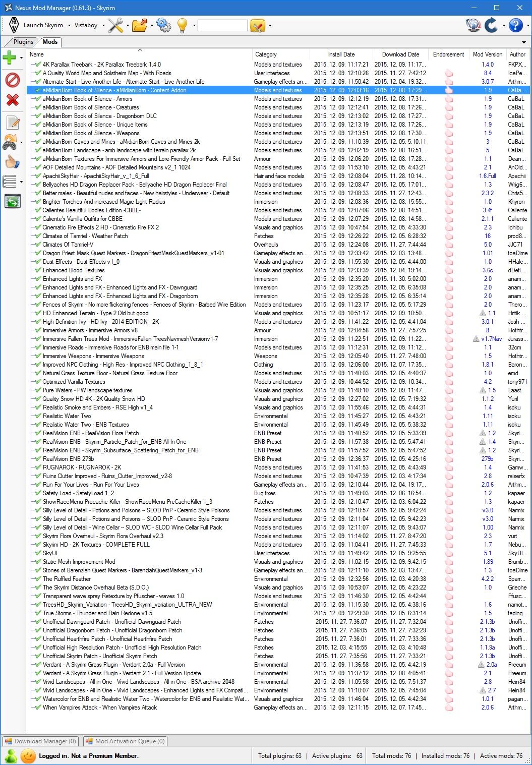This screenshot has width=532, height=765.
Task: Click the red circle Deactivate Mod icon
Action: tap(12, 80)
